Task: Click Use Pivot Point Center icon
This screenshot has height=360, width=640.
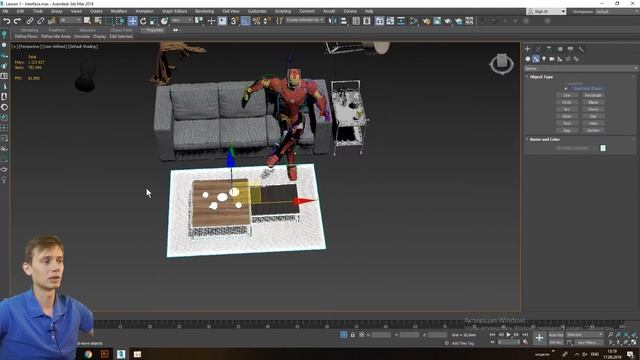Action: click(x=199, y=20)
